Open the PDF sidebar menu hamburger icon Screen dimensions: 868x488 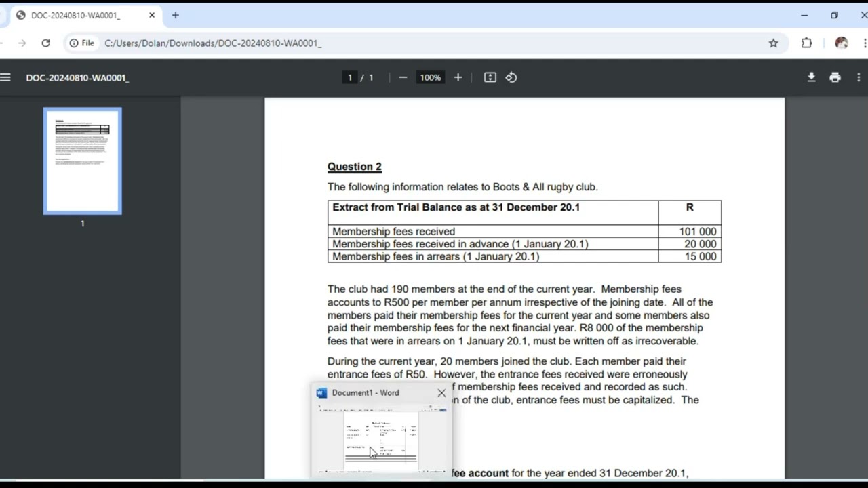tap(5, 77)
